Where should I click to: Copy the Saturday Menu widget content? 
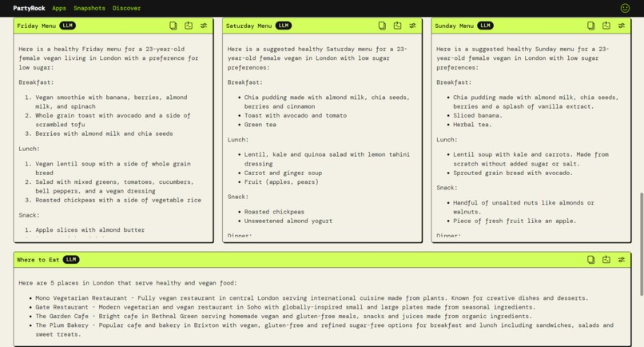(382, 26)
